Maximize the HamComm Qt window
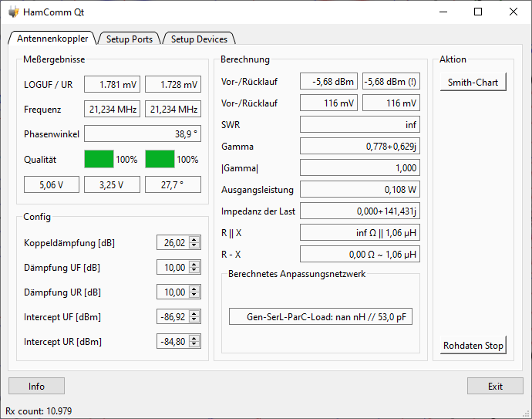Image resolution: width=532 pixels, height=419 pixels. pos(478,12)
